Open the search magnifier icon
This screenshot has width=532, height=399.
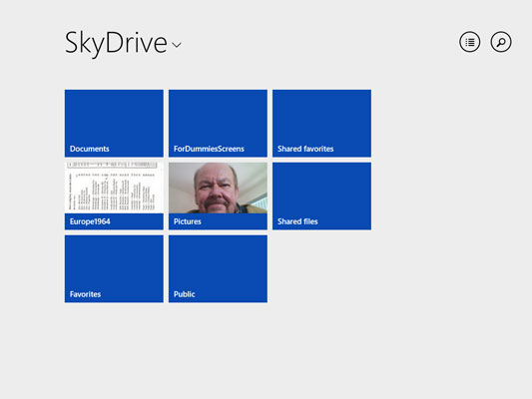click(501, 42)
